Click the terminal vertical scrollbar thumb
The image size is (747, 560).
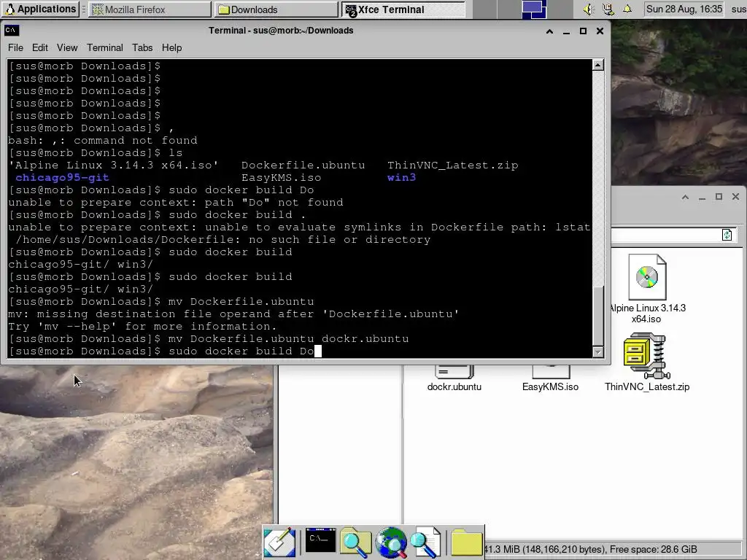[598, 316]
